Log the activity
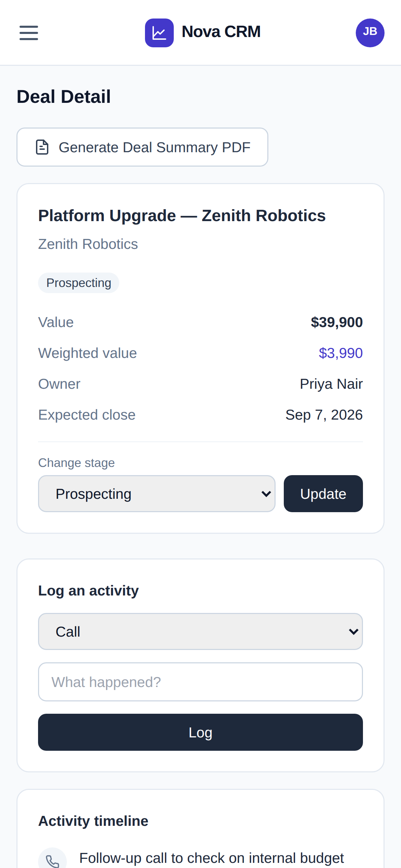Image resolution: width=401 pixels, height=868 pixels. pyautogui.click(x=200, y=732)
